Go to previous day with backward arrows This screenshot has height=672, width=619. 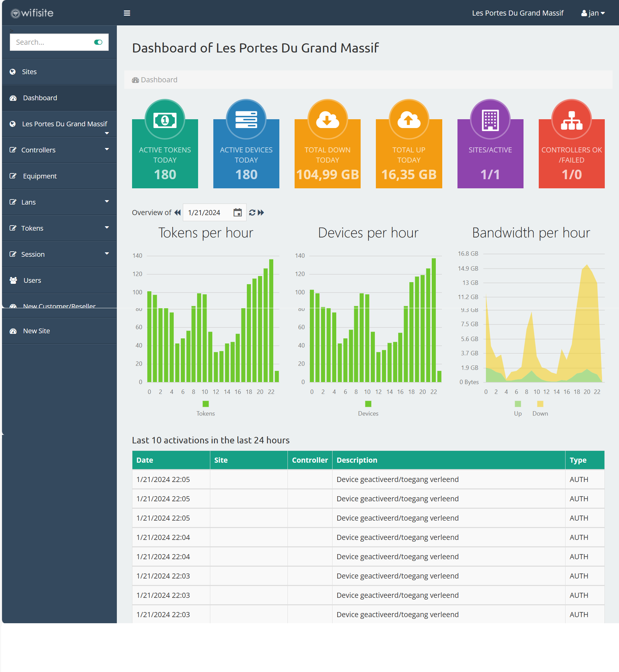point(177,213)
